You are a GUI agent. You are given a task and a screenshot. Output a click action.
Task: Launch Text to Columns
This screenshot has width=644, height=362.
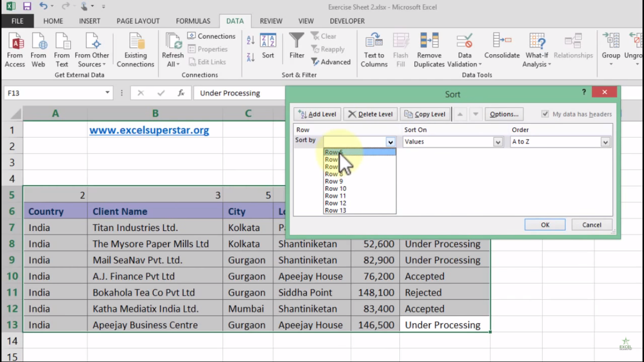pyautogui.click(x=374, y=50)
